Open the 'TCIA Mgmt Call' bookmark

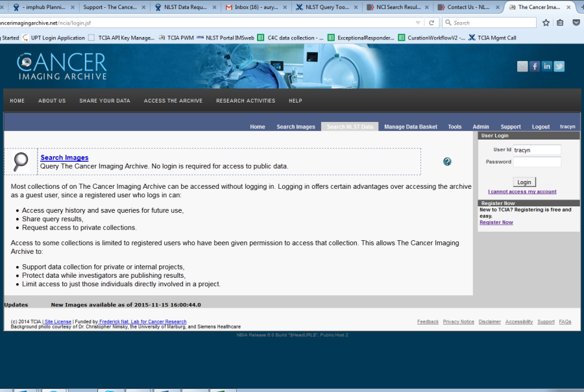tap(493, 38)
